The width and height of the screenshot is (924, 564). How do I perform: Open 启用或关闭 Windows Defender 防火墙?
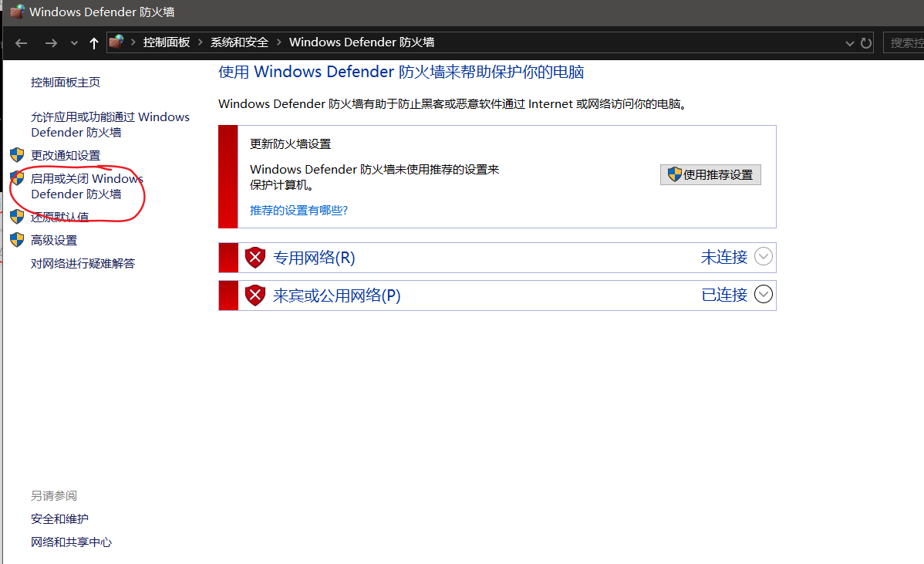point(87,186)
